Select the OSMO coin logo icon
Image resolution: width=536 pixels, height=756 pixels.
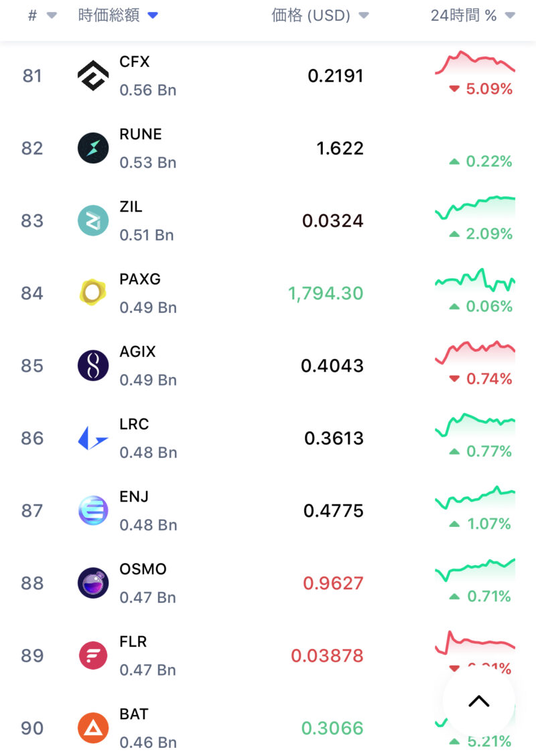93,583
